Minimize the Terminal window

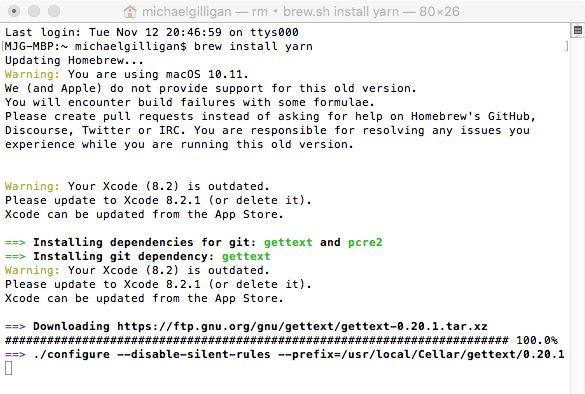(34, 11)
